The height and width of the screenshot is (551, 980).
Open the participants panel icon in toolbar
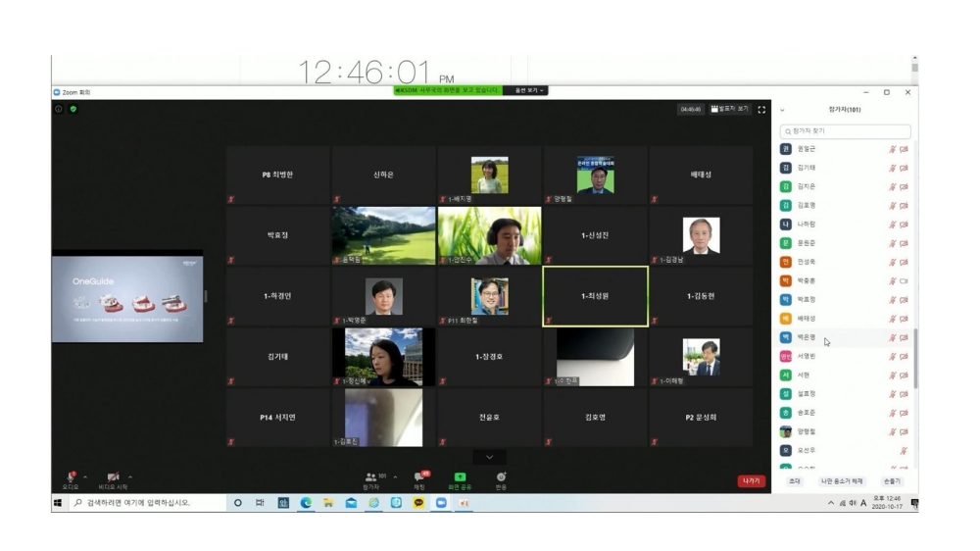370,477
